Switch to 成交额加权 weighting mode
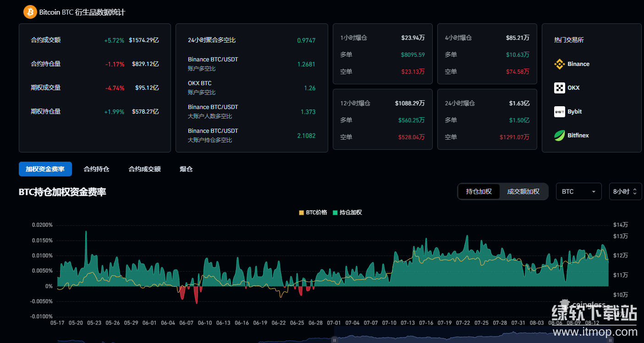Viewport: 644px width, 343px height. pyautogui.click(x=523, y=191)
